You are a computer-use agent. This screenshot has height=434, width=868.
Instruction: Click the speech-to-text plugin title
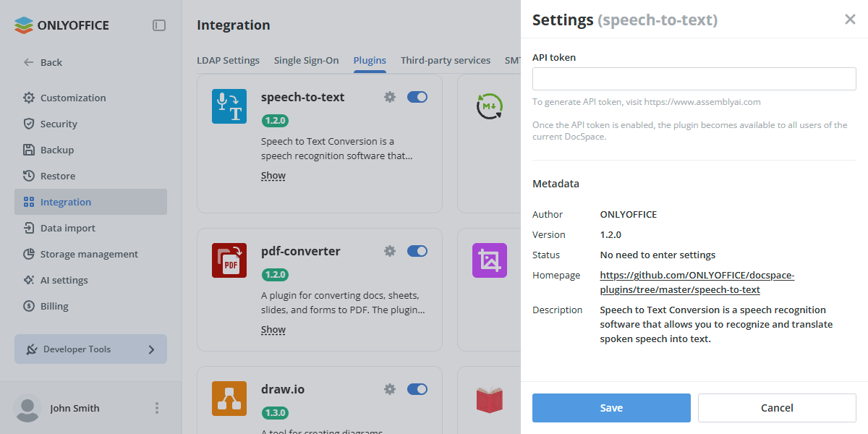coord(302,97)
